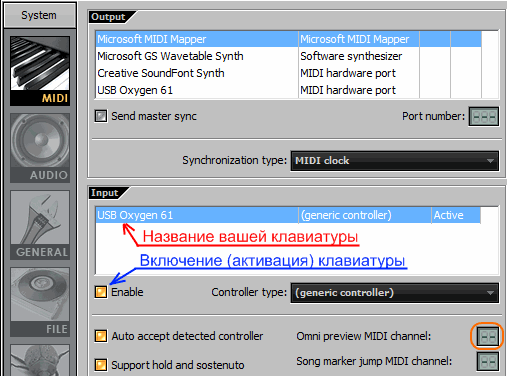Click MIDI hardware port of Creative SoundFont

click(348, 73)
